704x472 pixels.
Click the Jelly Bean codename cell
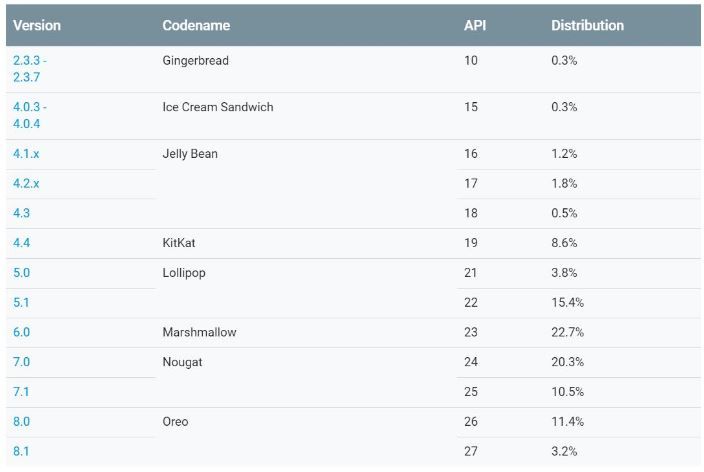pos(190,154)
